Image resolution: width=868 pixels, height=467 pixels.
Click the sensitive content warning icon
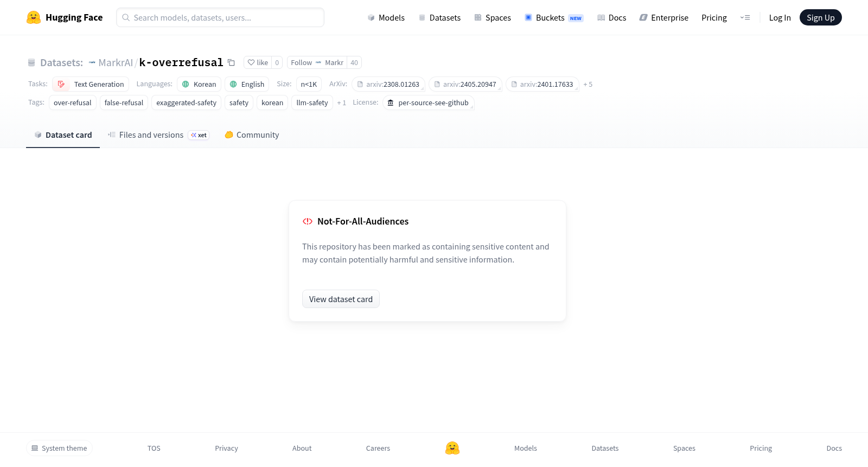(308, 221)
